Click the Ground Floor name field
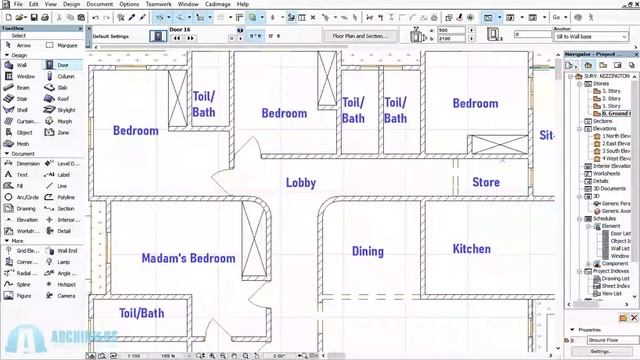The width and height of the screenshot is (640, 360). pos(613,340)
